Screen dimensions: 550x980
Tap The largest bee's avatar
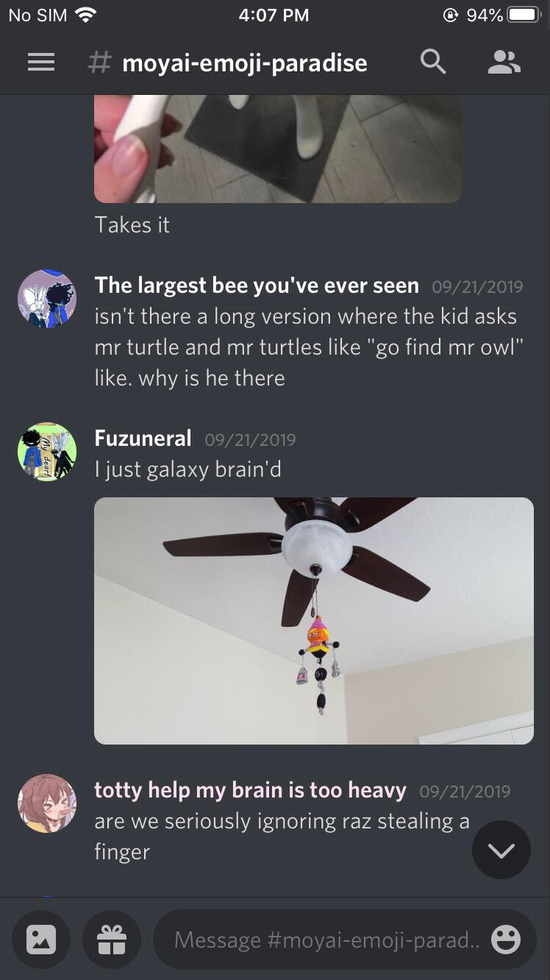click(47, 299)
